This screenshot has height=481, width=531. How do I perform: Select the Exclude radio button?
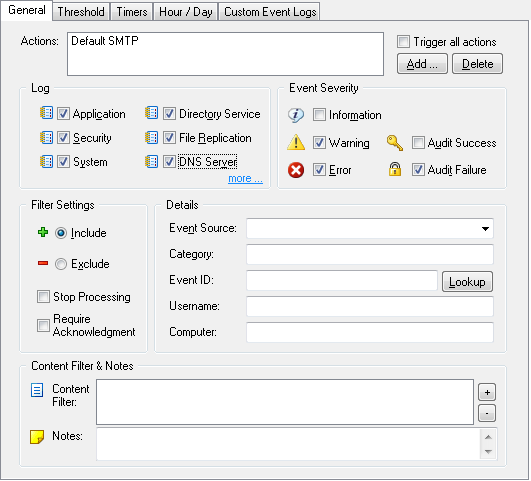click(x=61, y=264)
